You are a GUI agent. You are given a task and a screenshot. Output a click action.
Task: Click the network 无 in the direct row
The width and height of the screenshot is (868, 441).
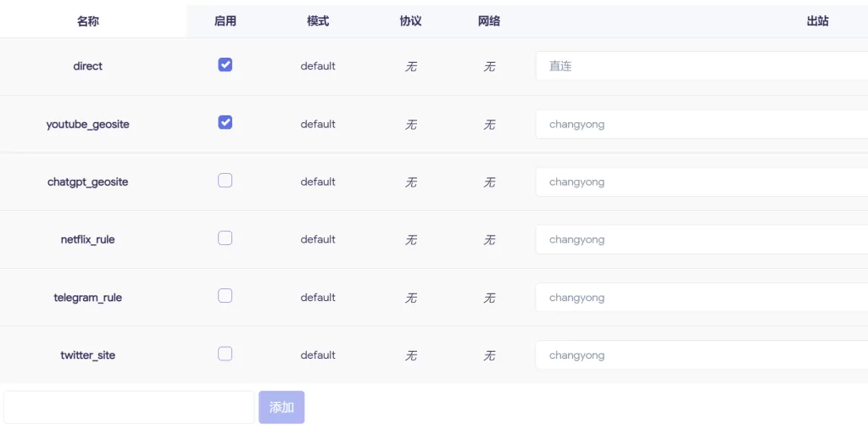tap(489, 66)
